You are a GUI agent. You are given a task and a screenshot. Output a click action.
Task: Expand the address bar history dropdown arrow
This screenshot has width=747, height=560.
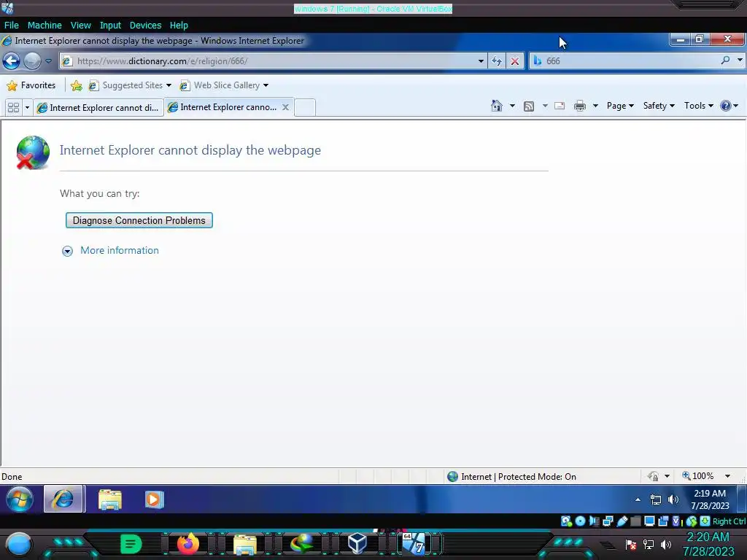click(481, 61)
